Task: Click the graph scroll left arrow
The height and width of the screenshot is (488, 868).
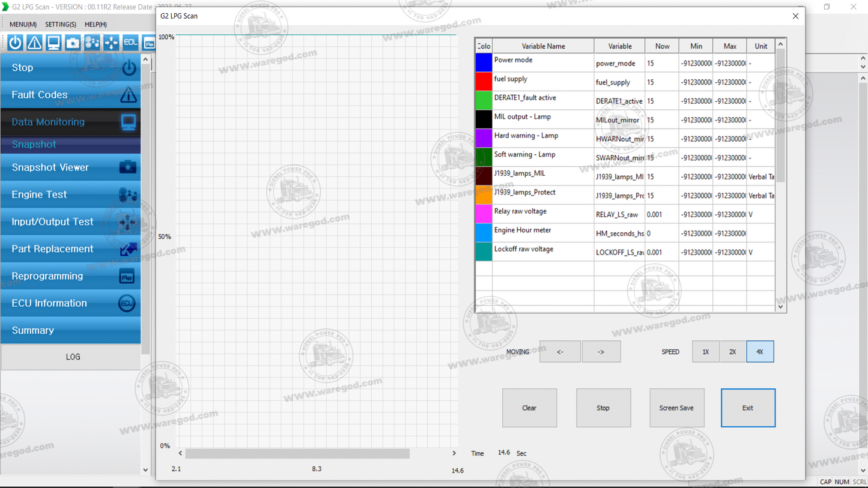Action: 180,453
